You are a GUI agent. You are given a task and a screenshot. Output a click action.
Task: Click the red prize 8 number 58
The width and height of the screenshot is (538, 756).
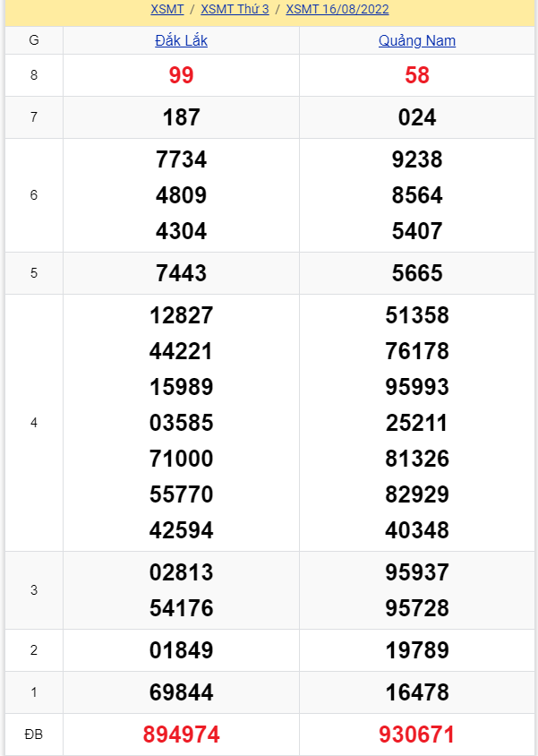coord(417,76)
